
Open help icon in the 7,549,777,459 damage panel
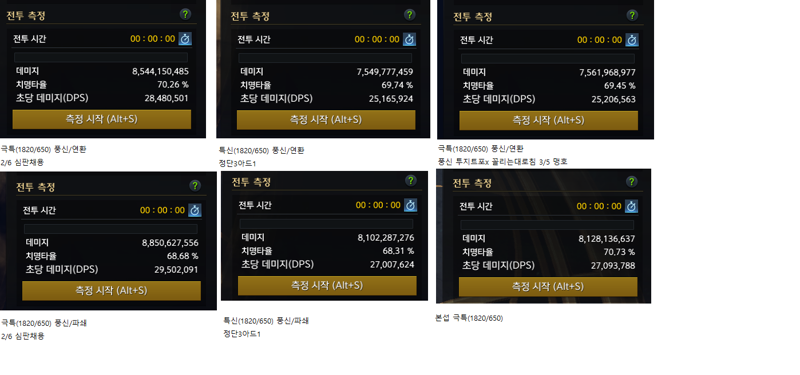click(x=410, y=14)
